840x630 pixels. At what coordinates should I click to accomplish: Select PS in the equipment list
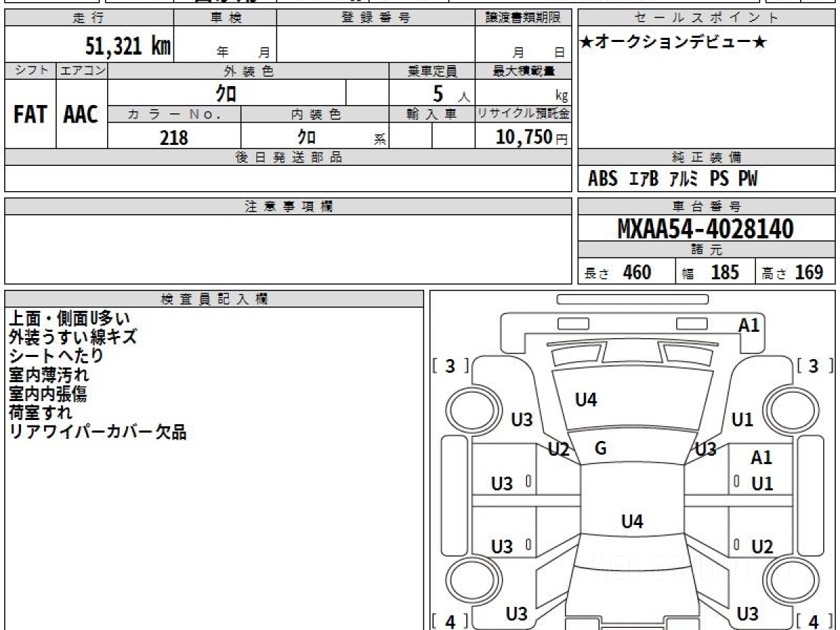click(720, 179)
